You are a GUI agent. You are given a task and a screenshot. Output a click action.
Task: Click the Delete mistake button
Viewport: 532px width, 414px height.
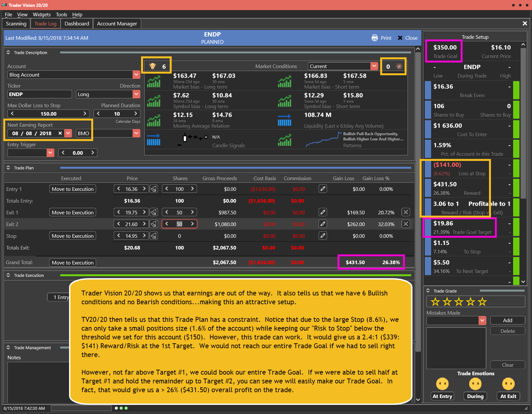pyautogui.click(x=508, y=331)
